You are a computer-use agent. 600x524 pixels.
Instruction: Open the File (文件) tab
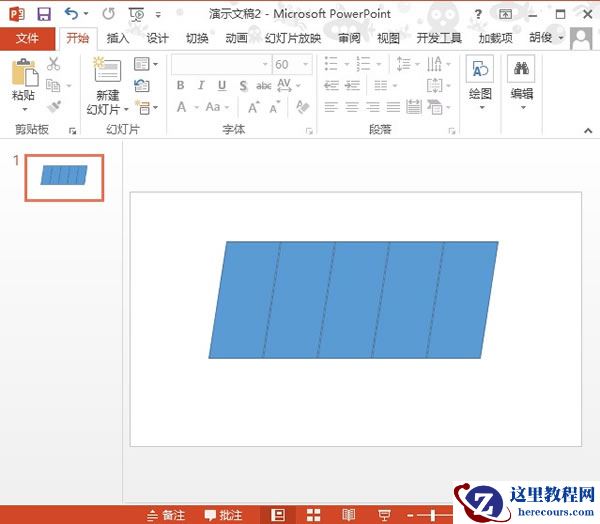pyautogui.click(x=27, y=38)
